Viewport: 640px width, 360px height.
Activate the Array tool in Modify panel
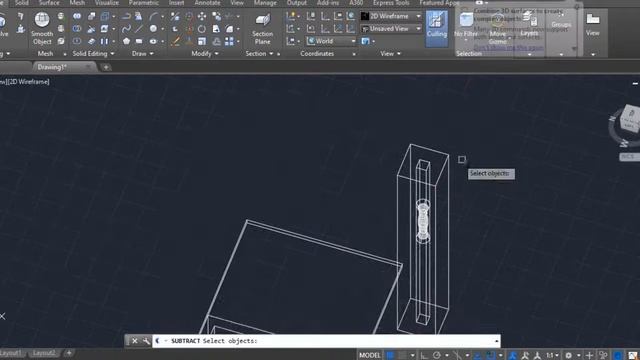pos(229,41)
